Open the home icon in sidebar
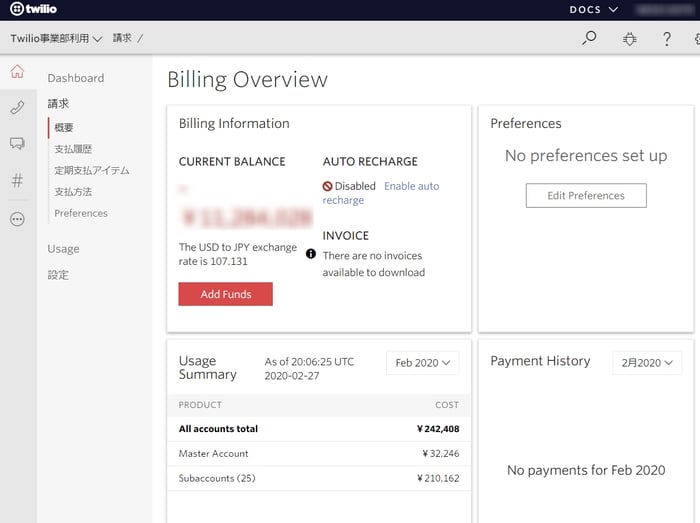The width and height of the screenshot is (700, 523). 17,71
